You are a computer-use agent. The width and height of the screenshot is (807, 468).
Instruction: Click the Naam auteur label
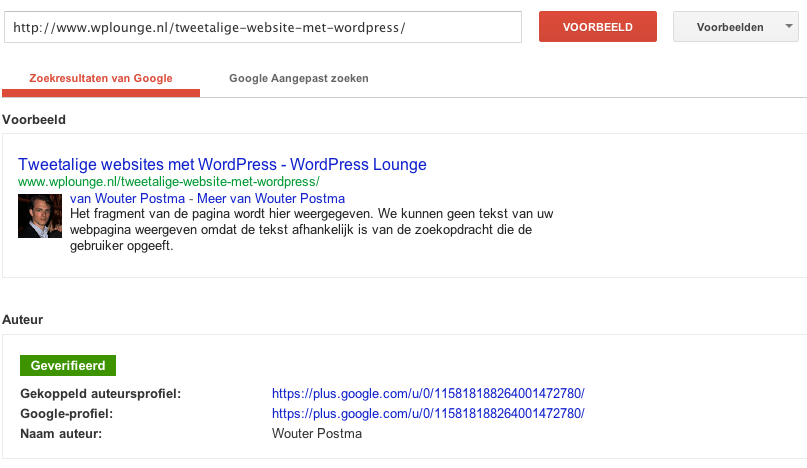pos(61,434)
